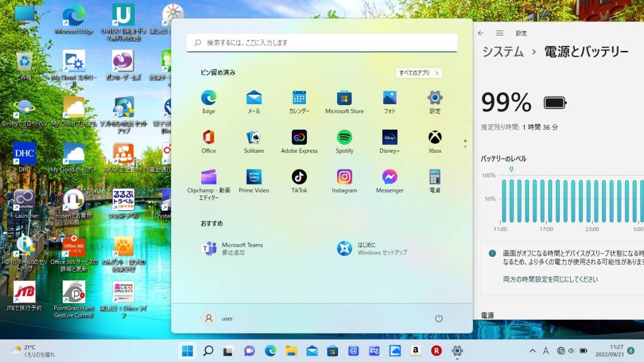The width and height of the screenshot is (644, 362).
Task: Click back arrow in Settings window
Action: [x=480, y=33]
